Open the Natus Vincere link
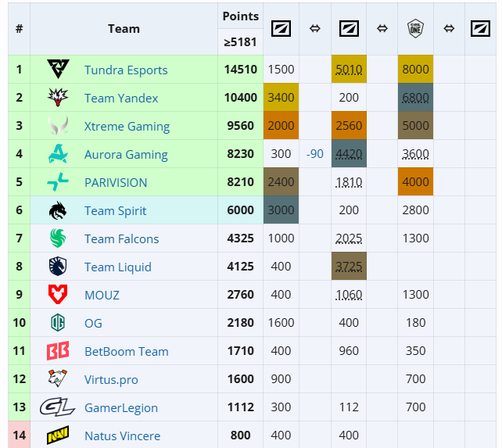The width and height of the screenshot is (502, 448). [122, 436]
